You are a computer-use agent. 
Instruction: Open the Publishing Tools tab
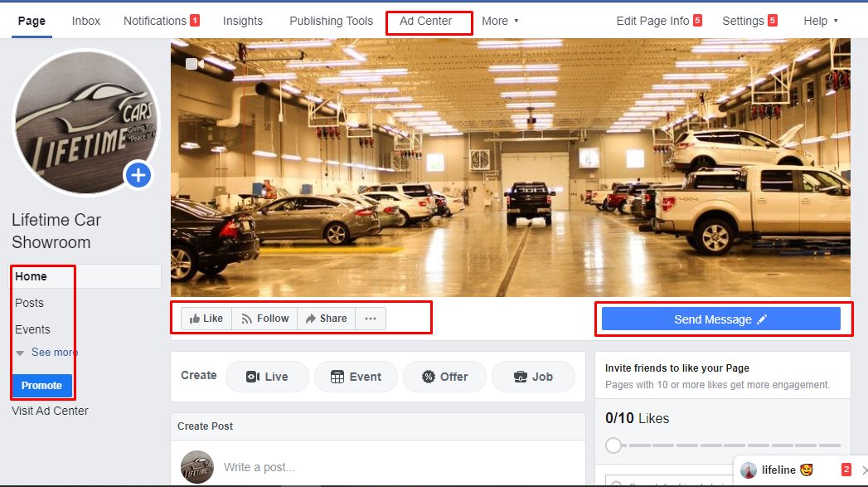[331, 21]
